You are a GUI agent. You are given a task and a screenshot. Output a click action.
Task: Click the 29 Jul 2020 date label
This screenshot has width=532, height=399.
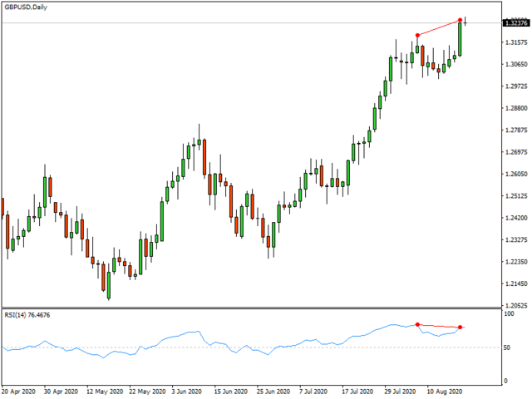400,392
